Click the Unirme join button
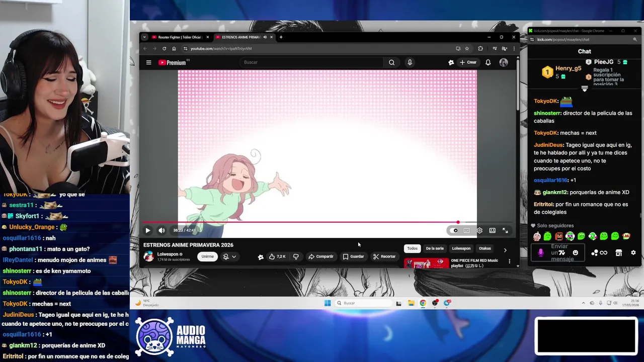 (x=207, y=256)
